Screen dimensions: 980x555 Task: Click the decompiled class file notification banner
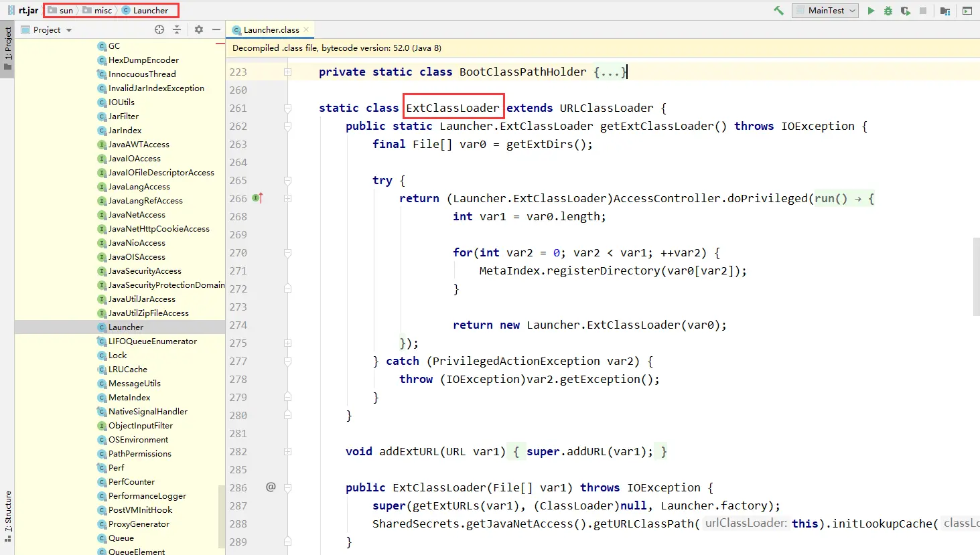[x=603, y=48]
